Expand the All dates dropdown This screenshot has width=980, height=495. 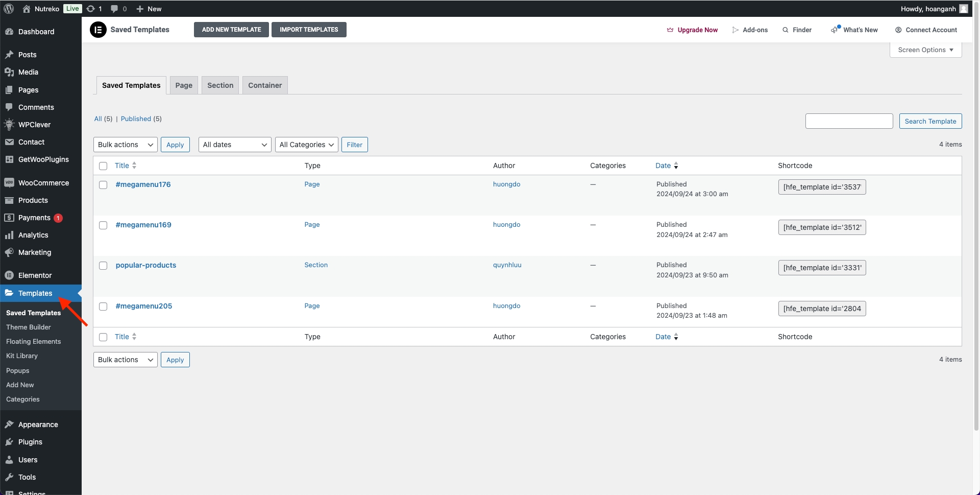234,145
